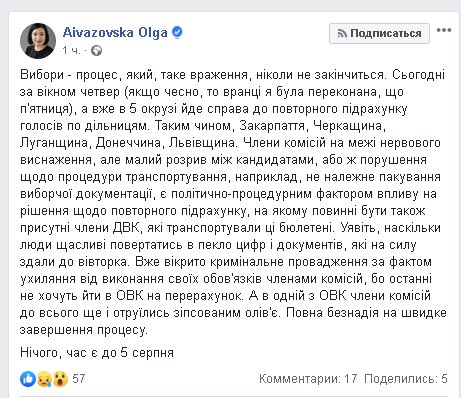Click the RSS feed icon in Подписаться
The width and height of the screenshot is (461, 398).
[342, 33]
